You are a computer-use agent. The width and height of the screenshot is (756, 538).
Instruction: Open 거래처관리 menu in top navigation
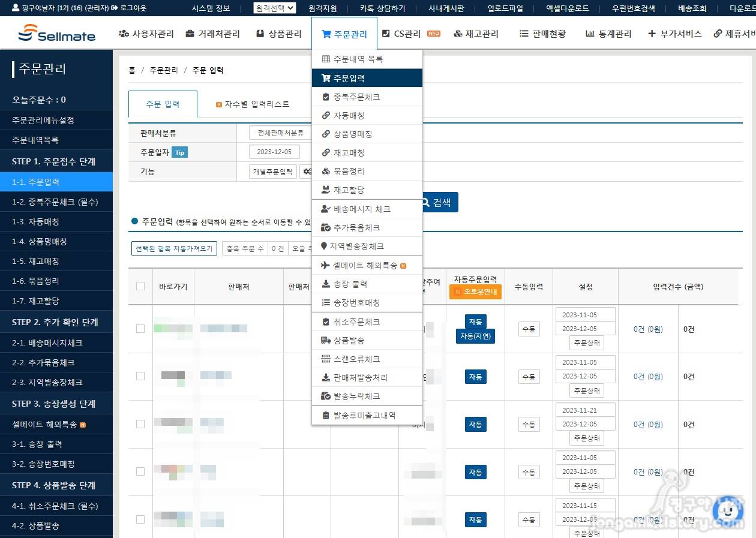(212, 34)
